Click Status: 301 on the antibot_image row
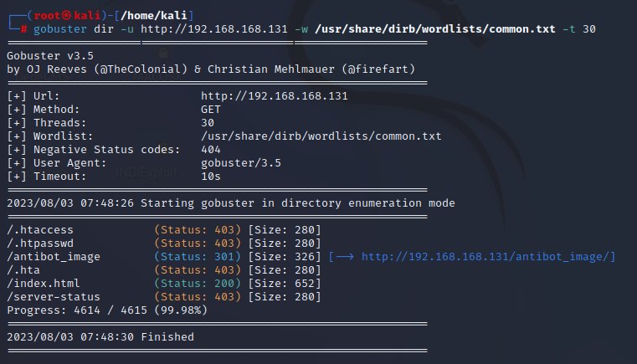Screen dimensions: 637x364 [198, 257]
